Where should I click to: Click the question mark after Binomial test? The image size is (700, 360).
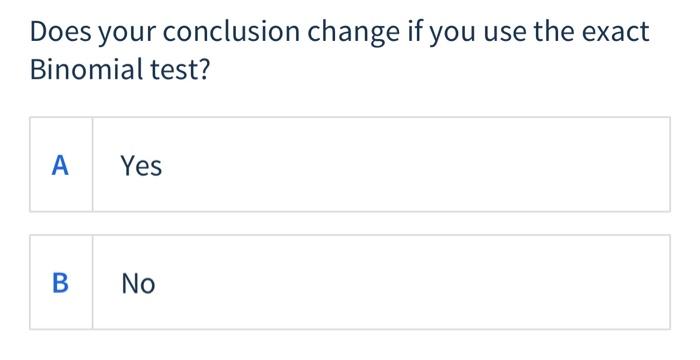(204, 70)
